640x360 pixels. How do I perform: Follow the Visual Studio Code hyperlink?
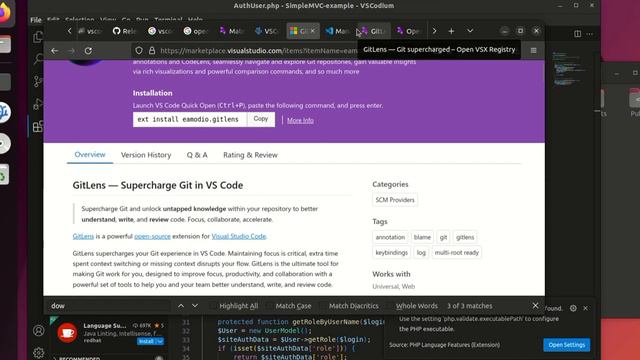coord(239,236)
